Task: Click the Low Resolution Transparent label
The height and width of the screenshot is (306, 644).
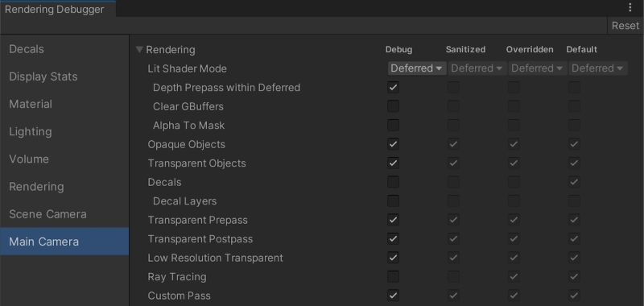Action: click(215, 258)
